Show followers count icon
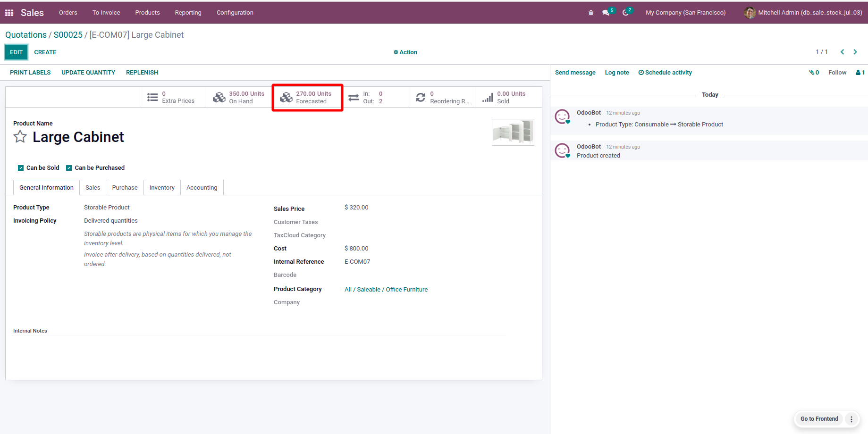Viewport: 868px width, 434px height. [860, 73]
